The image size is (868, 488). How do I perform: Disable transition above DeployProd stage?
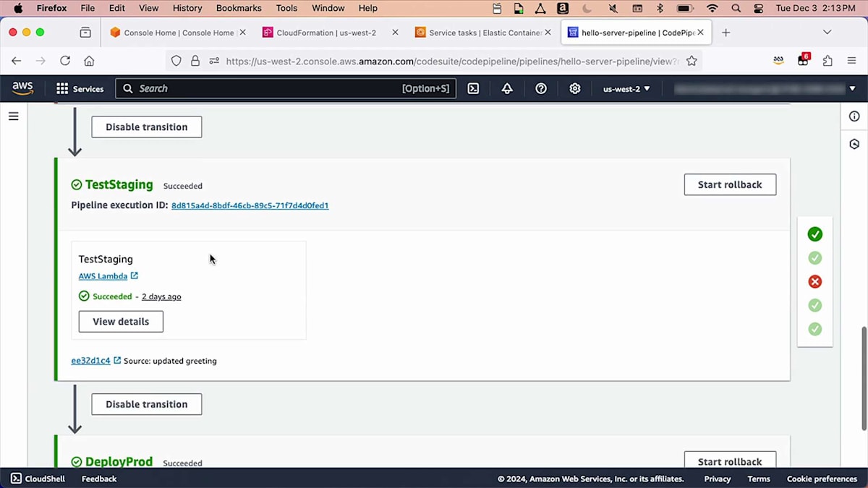(x=147, y=404)
